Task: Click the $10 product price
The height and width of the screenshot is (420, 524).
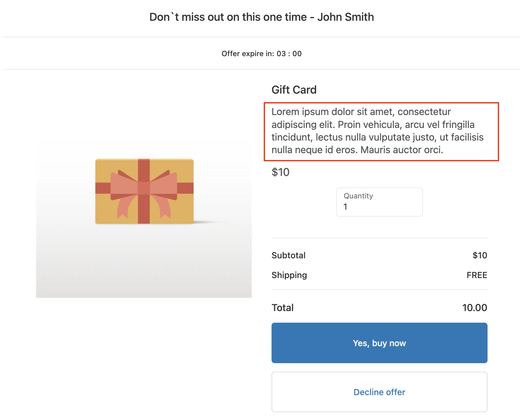Action: tap(280, 172)
